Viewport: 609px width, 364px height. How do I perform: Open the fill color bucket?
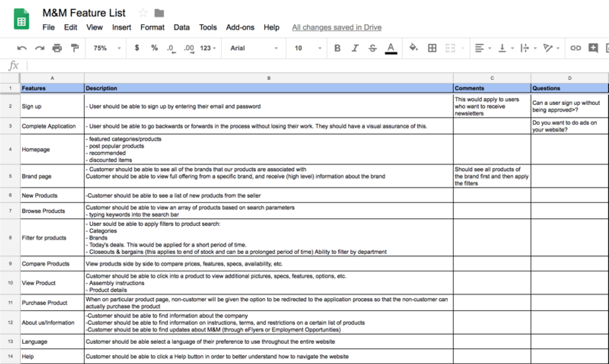(413, 48)
